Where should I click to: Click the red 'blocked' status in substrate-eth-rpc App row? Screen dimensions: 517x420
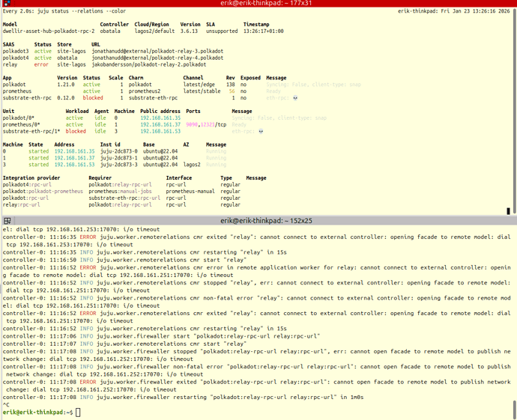[93, 98]
